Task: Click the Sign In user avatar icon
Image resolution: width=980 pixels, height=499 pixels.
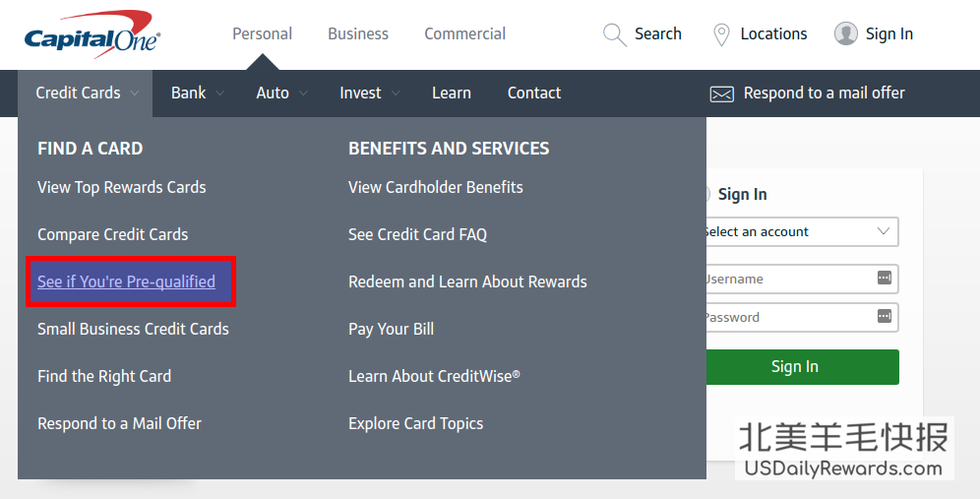Action: pos(845,34)
